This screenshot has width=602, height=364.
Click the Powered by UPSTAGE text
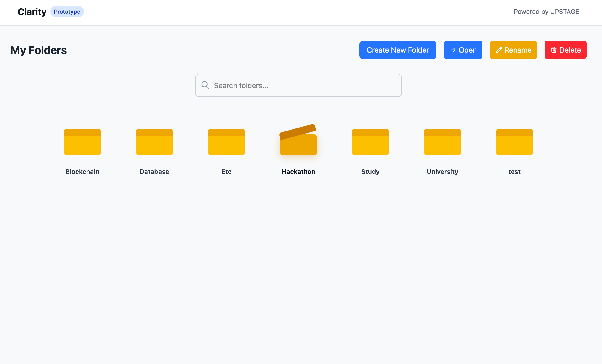[546, 12]
